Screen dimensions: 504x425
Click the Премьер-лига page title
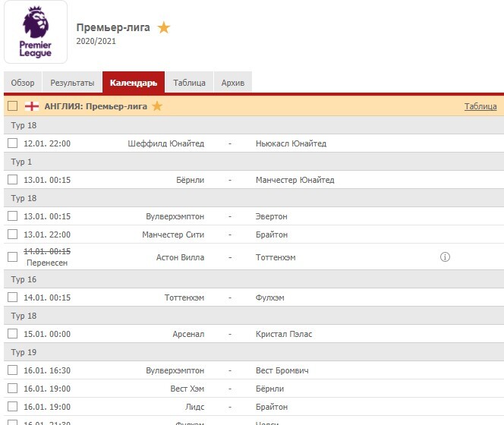click(x=113, y=27)
